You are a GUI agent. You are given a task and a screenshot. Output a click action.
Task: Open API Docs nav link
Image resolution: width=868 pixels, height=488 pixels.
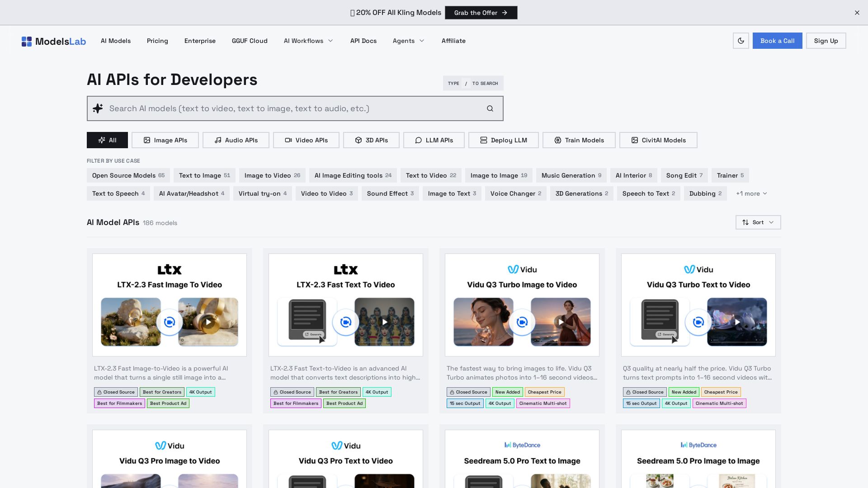[x=363, y=41]
